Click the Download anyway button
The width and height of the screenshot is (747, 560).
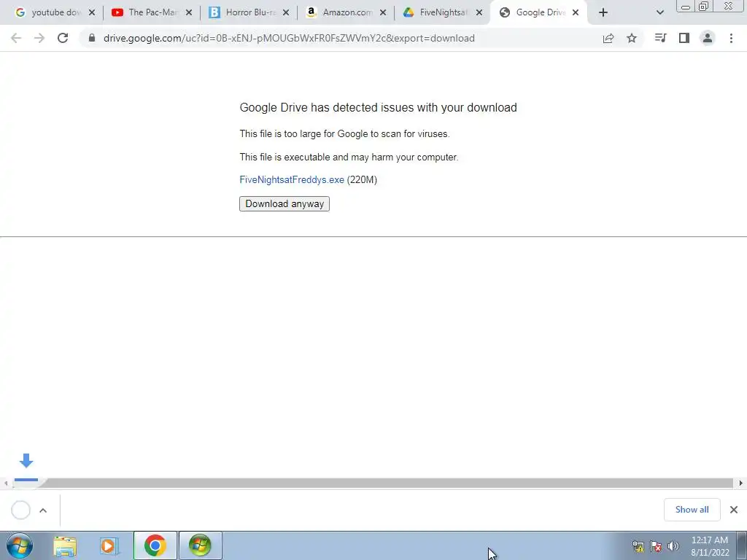tap(285, 204)
